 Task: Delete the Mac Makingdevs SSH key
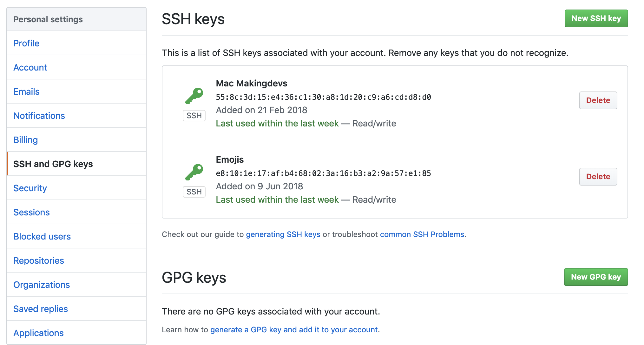coord(598,100)
